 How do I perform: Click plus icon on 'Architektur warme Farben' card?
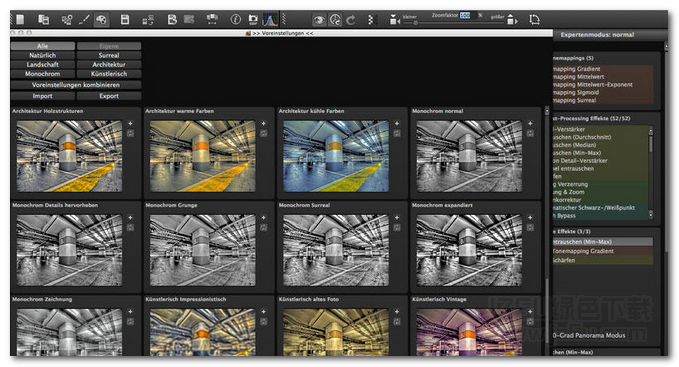tap(264, 123)
